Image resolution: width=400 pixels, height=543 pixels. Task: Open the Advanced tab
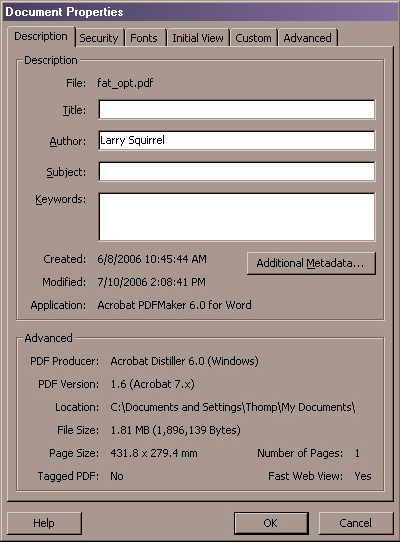(x=308, y=37)
